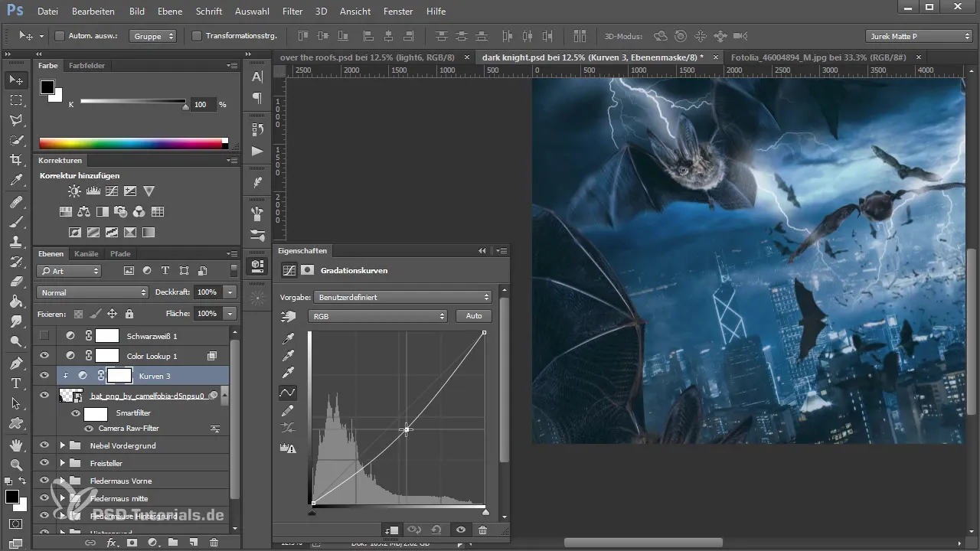Select the Crop tool
The height and width of the screenshot is (551, 980).
(x=16, y=160)
